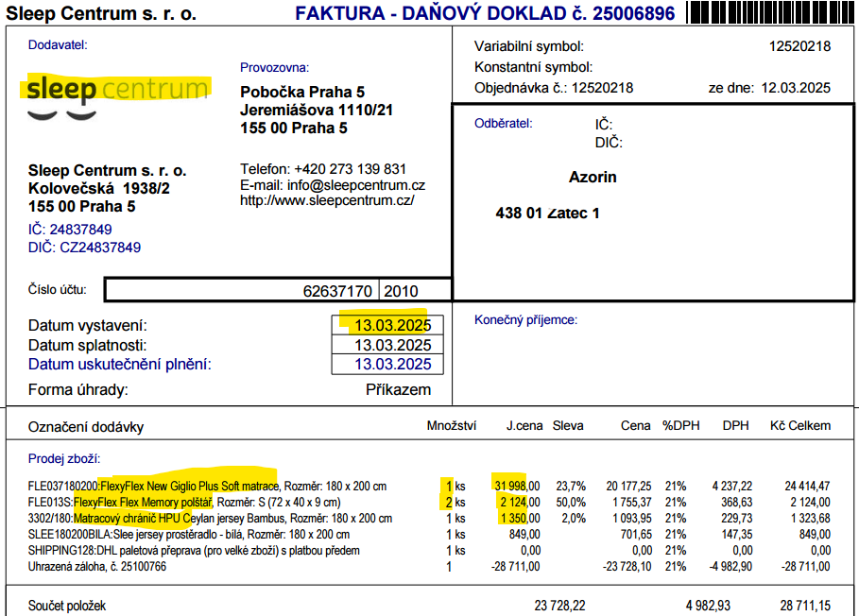Select the mattress total 24 414,47
The height and width of the screenshot is (616, 859).
coord(808,487)
